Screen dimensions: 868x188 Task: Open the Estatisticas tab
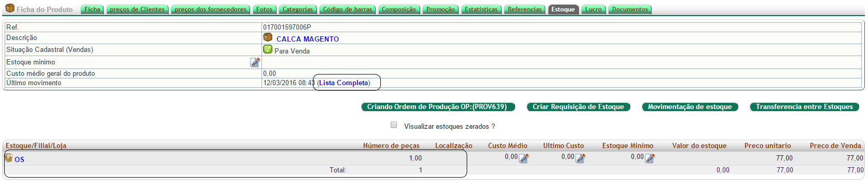coord(481,9)
